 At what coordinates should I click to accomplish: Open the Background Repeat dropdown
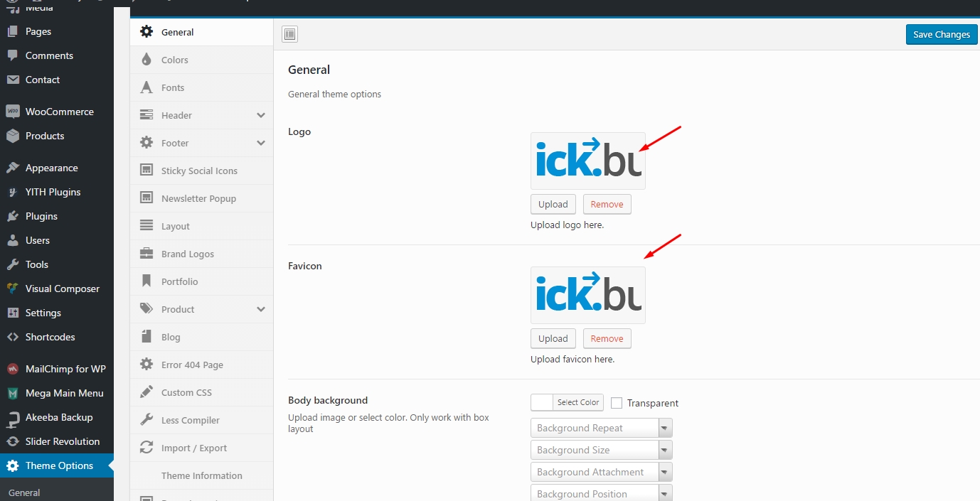(602, 428)
